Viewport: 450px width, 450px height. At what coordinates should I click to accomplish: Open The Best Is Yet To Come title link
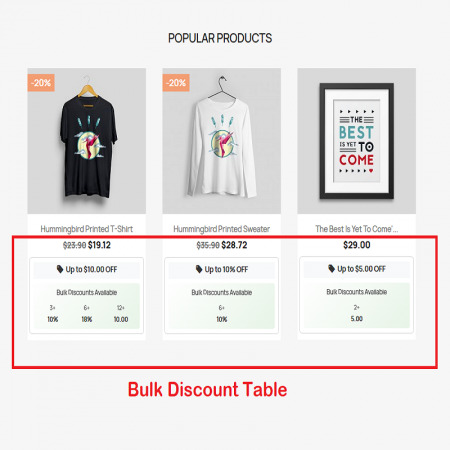click(357, 229)
